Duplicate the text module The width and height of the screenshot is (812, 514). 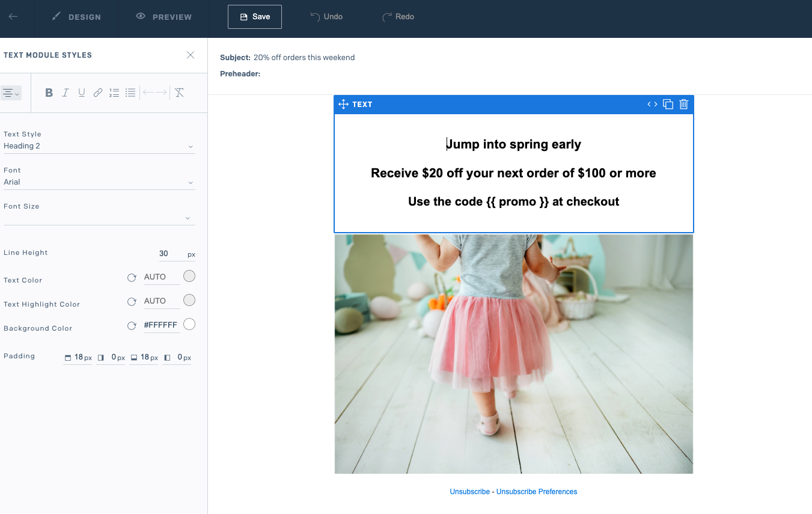click(x=668, y=104)
